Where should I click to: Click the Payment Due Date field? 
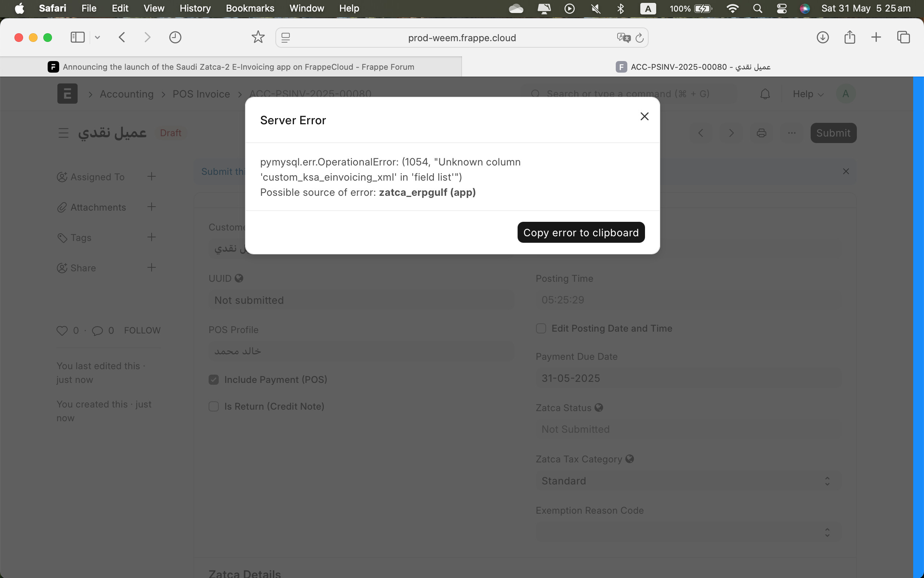click(x=688, y=378)
